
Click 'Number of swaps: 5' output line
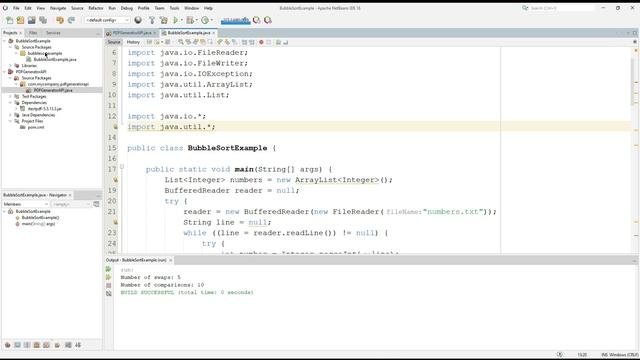click(x=151, y=277)
